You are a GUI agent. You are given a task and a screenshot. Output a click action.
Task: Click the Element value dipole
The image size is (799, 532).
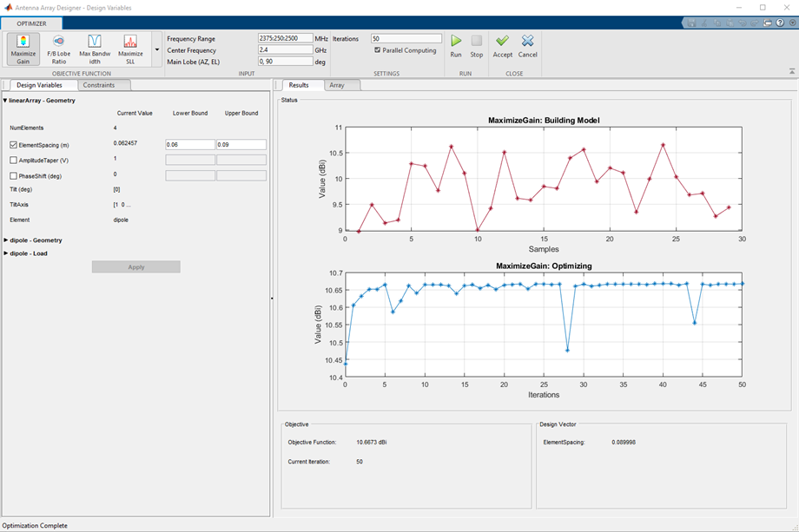tap(121, 220)
